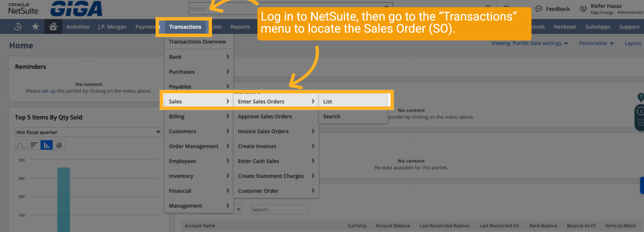Focus the Search field above Account Name
644x232 pixels.
click(x=279, y=210)
